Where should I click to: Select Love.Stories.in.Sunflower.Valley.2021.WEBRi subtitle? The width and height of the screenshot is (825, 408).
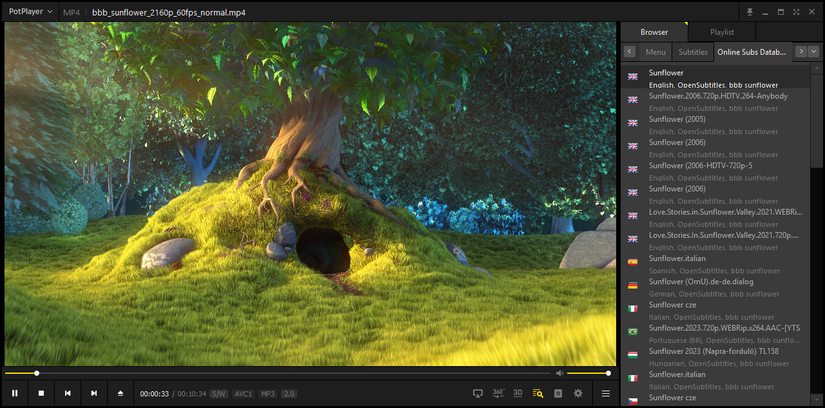[715, 217]
